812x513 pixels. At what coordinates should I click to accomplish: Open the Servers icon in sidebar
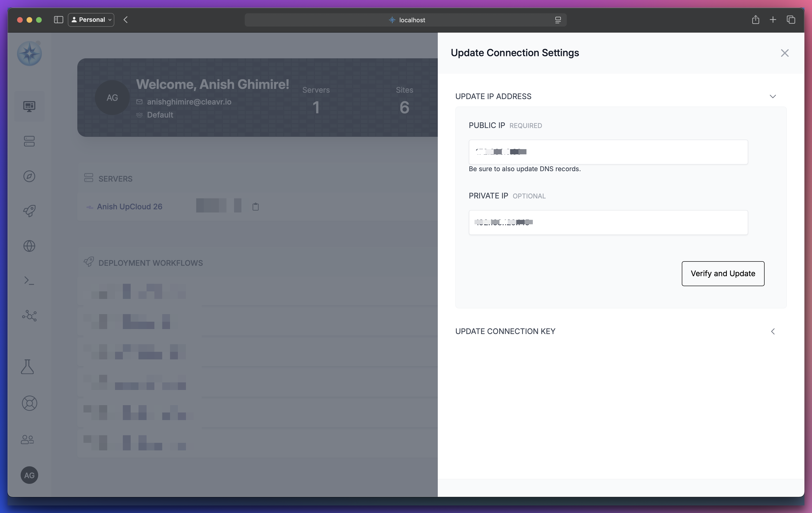click(x=29, y=141)
